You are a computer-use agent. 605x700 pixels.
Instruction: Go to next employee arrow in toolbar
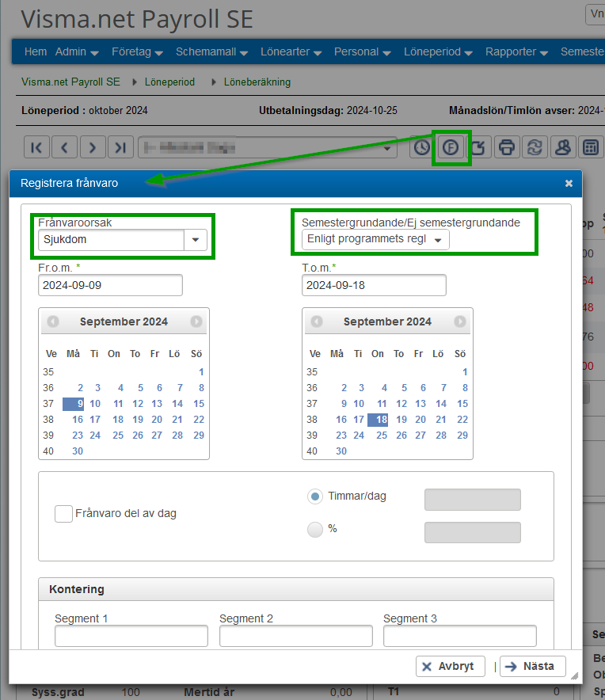[93, 147]
